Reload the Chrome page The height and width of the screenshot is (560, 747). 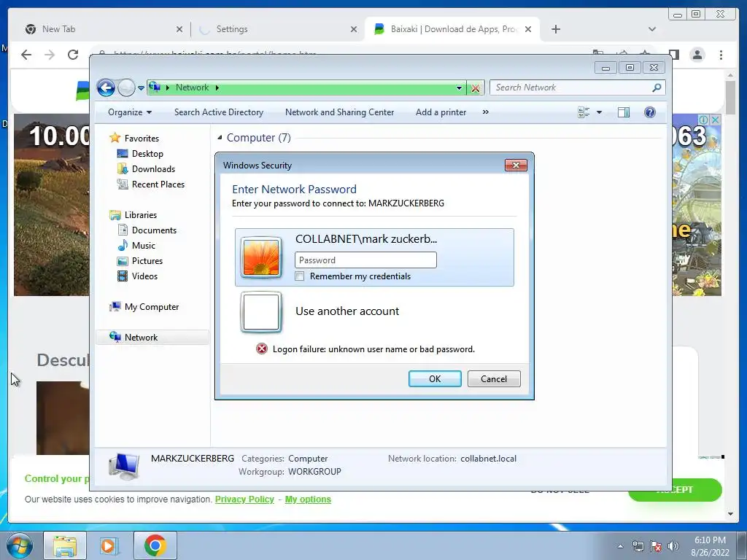[73, 55]
